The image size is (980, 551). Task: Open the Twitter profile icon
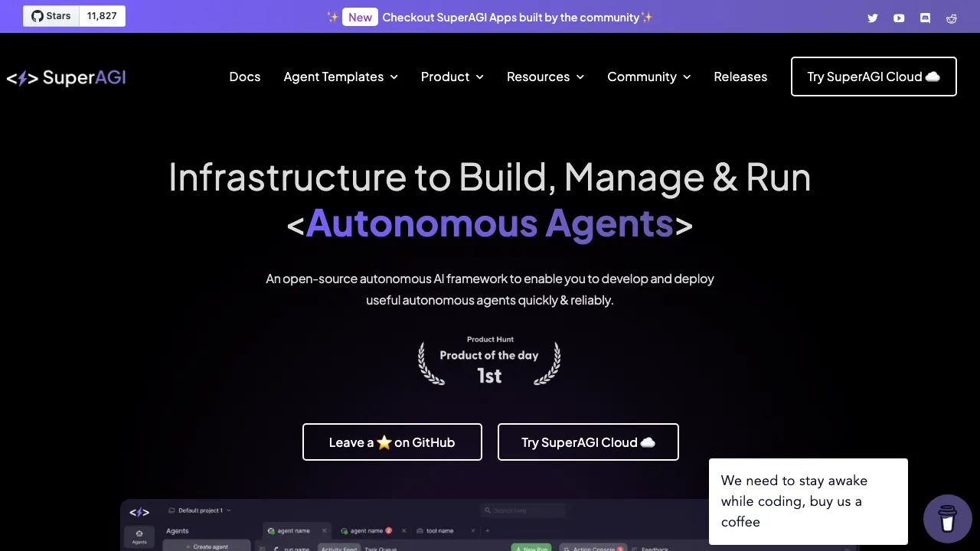(872, 18)
